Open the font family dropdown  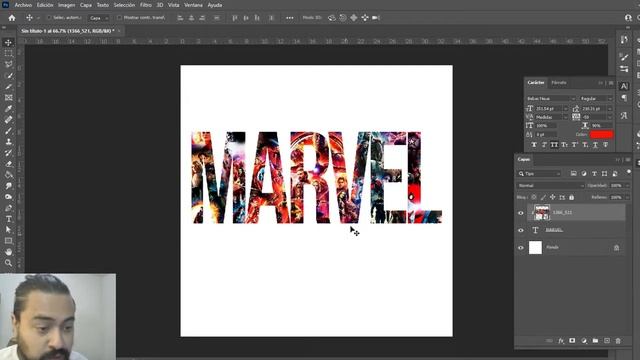click(x=550, y=98)
